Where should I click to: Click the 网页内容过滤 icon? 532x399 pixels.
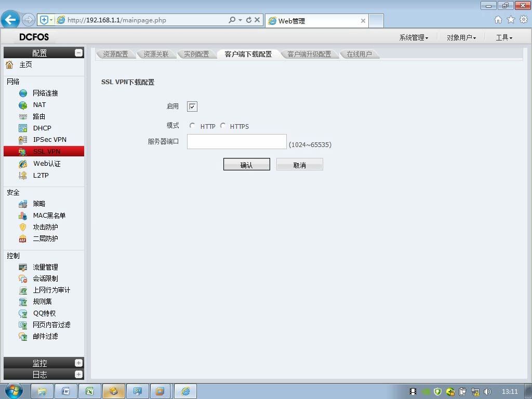pos(23,325)
